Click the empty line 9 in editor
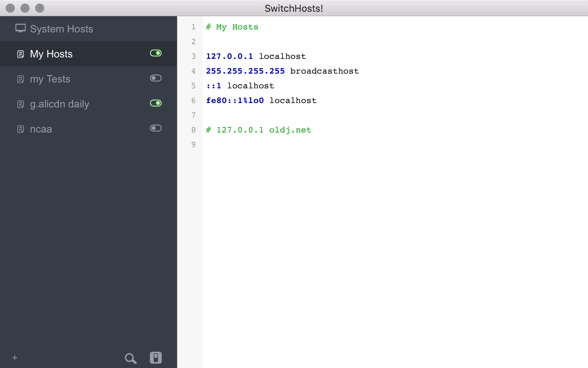Image resolution: width=588 pixels, height=368 pixels. 331,145
